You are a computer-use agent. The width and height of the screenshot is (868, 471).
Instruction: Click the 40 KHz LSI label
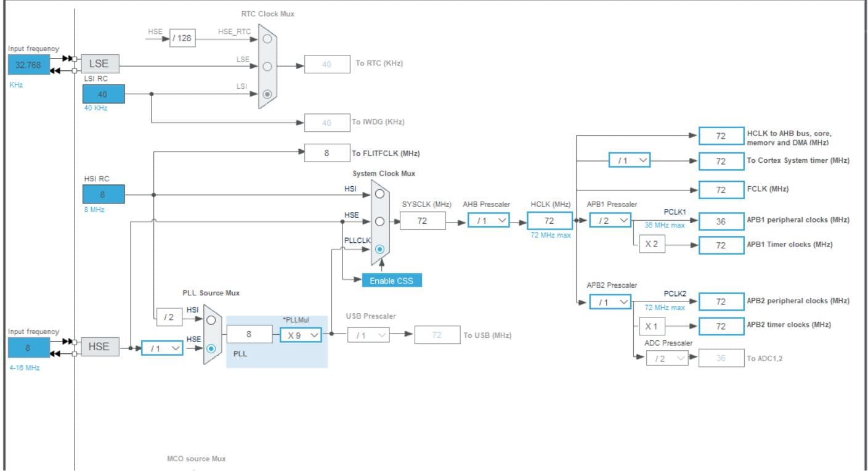pos(95,108)
